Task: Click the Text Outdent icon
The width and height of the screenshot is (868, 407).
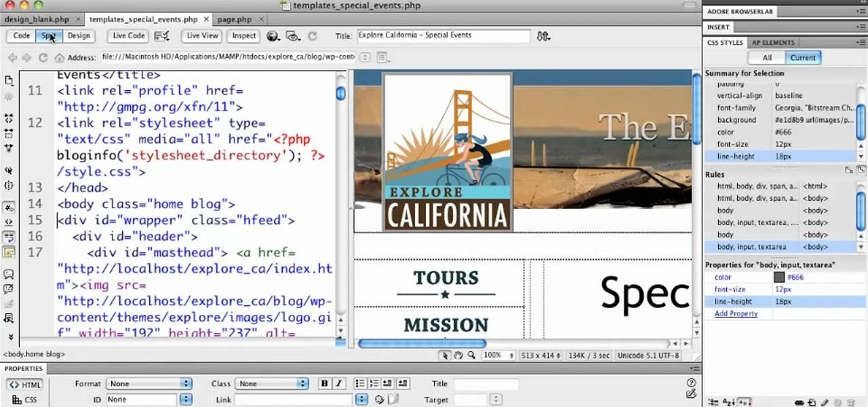Action: pyautogui.click(x=388, y=383)
